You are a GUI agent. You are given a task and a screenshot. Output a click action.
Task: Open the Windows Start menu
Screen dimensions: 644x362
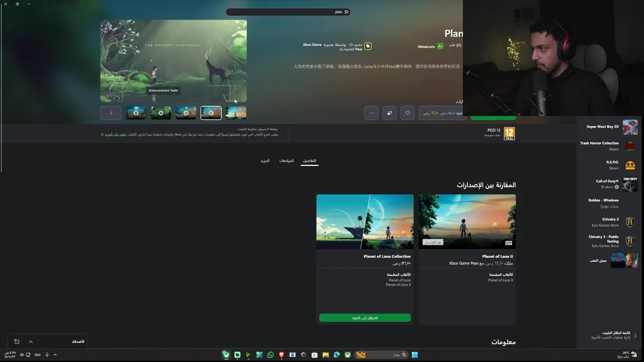pos(415,355)
